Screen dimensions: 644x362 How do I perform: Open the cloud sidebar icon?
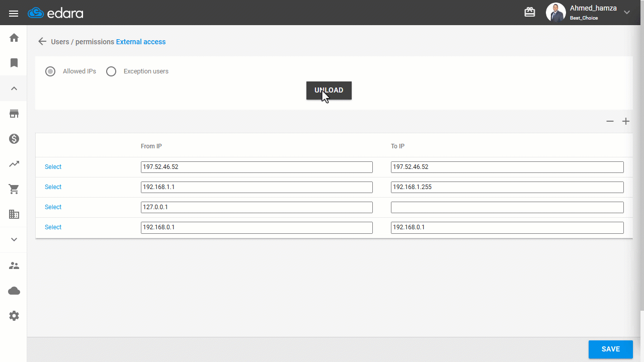14,291
